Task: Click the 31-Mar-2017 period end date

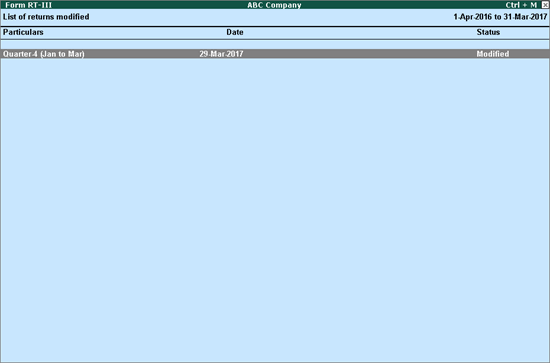Action: [525, 17]
